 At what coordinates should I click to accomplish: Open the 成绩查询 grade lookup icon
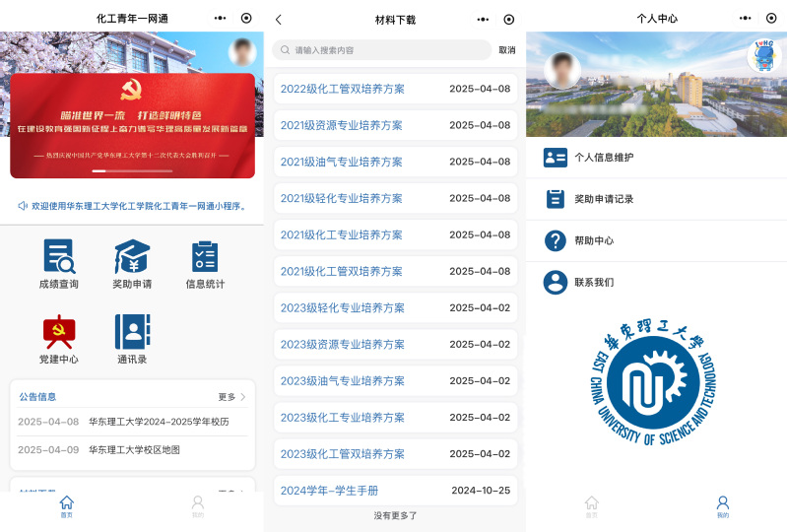(x=58, y=256)
